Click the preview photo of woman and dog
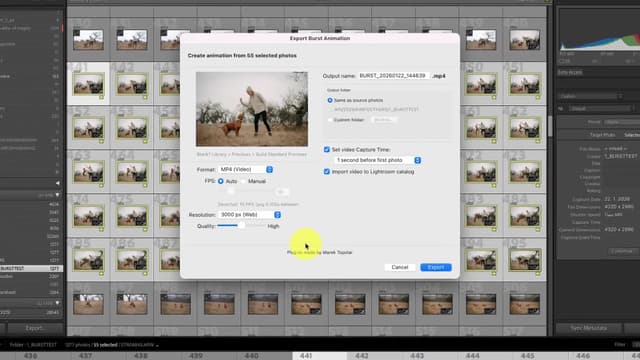Viewport: 640px width, 360px height. coord(252,109)
